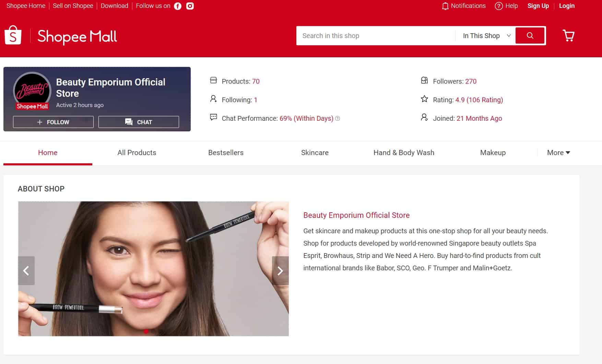Show previous banner slide
This screenshot has width=602, height=364.
26,271
